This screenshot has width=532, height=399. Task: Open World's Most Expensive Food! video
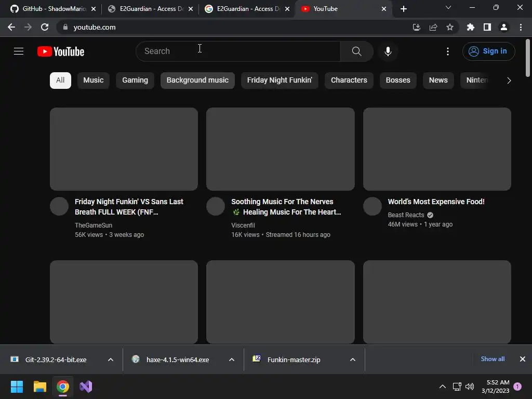[436, 202]
